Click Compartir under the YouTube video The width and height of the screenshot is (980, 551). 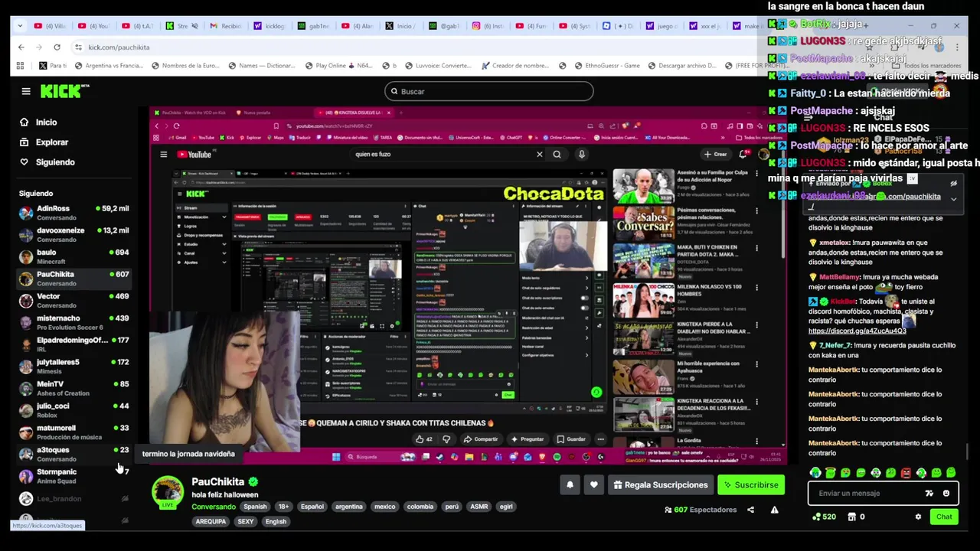click(x=481, y=439)
